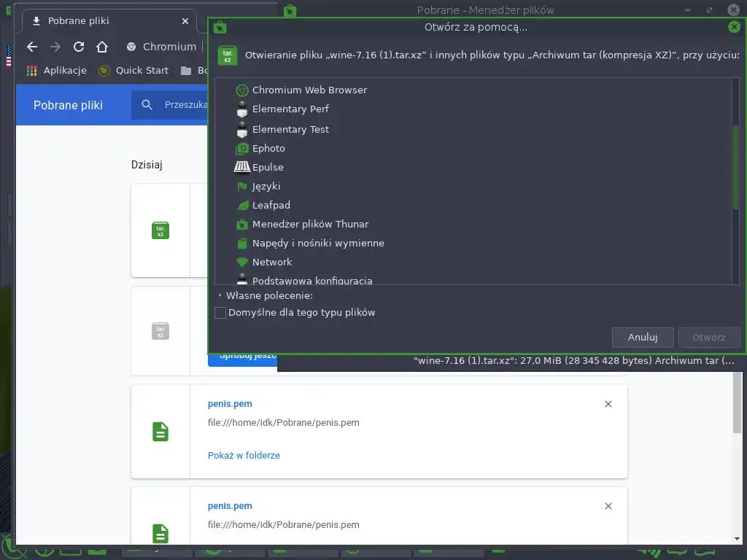Click the downloads page scroll-down arrow
747x560 pixels.
[738, 539]
